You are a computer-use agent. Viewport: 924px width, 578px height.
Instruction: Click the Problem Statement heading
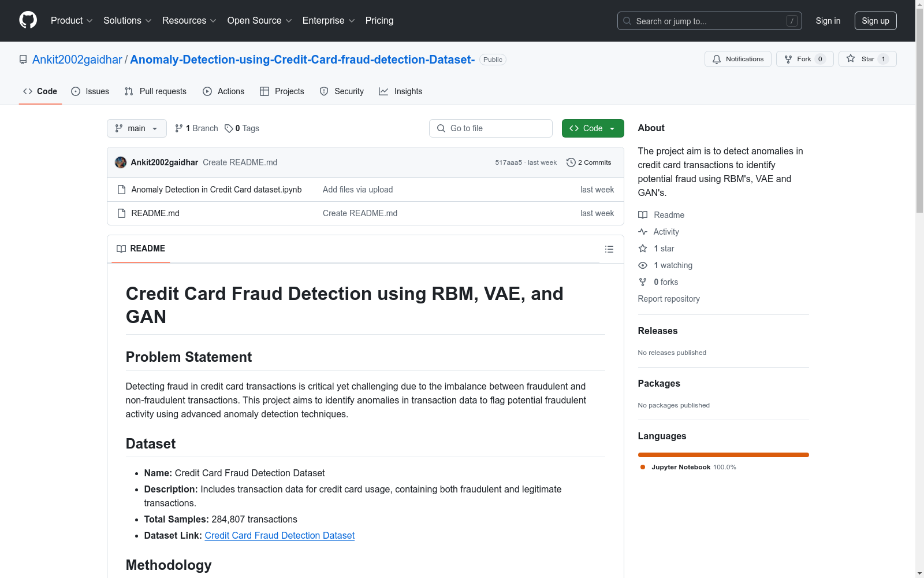click(189, 357)
